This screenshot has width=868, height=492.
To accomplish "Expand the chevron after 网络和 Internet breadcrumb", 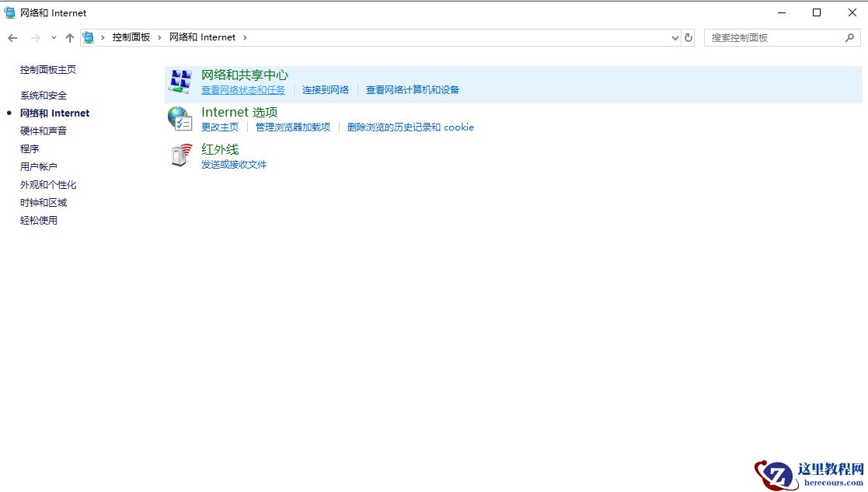I will (x=245, y=37).
